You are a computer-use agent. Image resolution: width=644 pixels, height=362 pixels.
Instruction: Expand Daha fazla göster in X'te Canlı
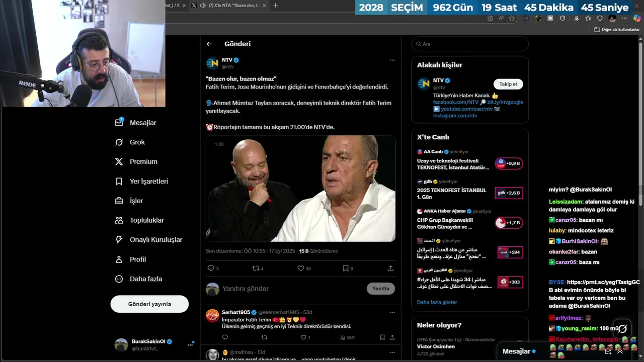437,302
